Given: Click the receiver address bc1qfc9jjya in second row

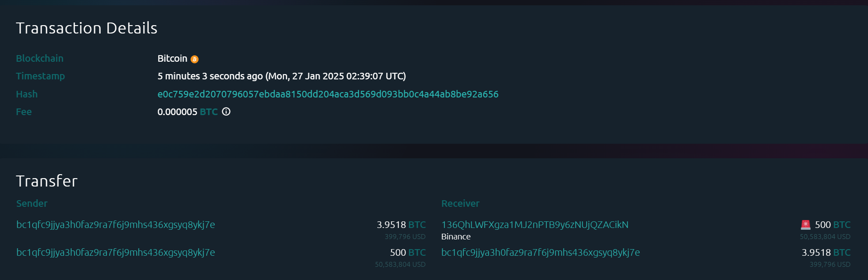Looking at the screenshot, I should [541, 252].
